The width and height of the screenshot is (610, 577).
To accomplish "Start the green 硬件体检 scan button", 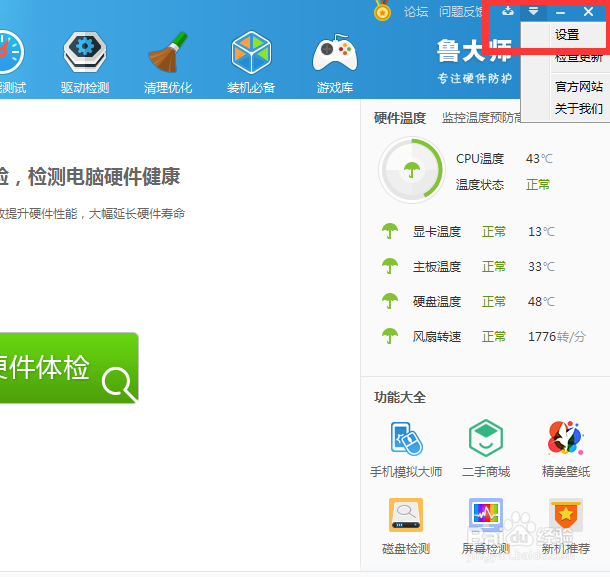I will [x=68, y=368].
